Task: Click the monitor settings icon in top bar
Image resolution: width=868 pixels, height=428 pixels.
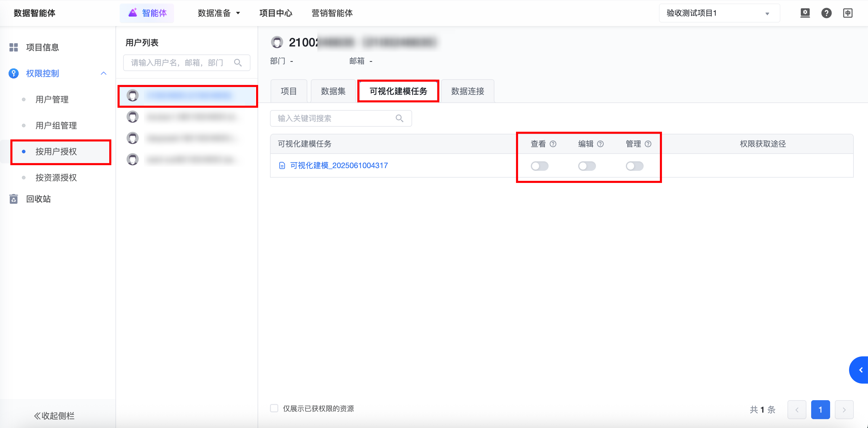Action: 805,13
